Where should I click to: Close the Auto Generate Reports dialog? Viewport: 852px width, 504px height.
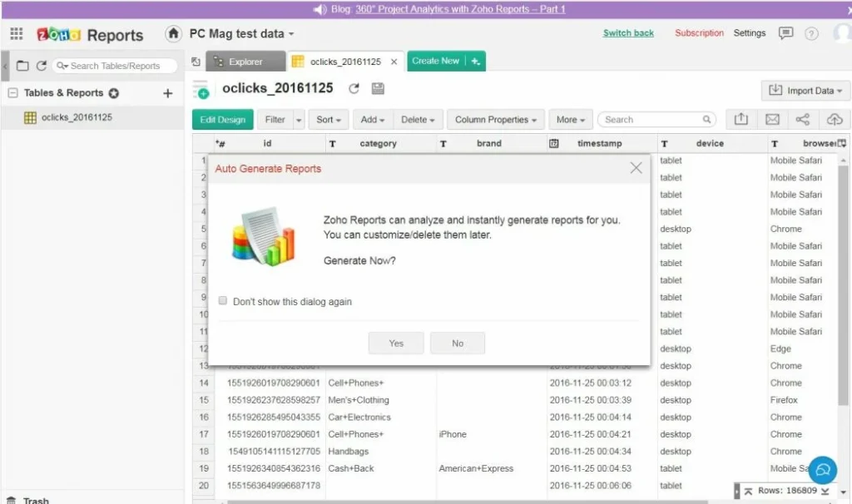click(636, 168)
